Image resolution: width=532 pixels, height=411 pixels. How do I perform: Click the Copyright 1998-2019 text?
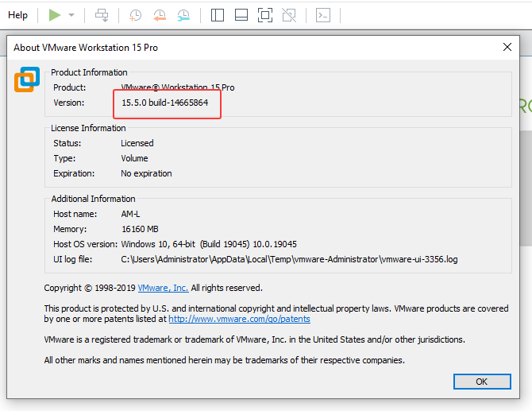(x=90, y=288)
